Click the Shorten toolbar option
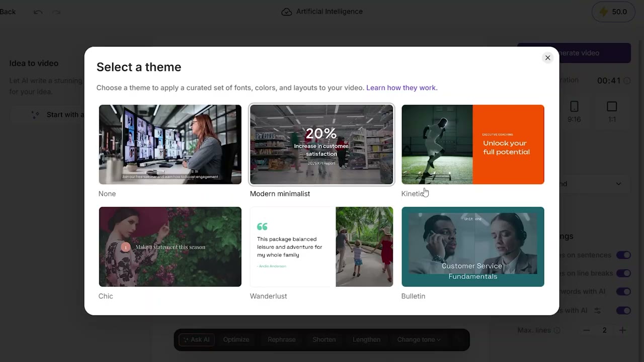Screen dimensions: 644x362 click(x=324, y=339)
